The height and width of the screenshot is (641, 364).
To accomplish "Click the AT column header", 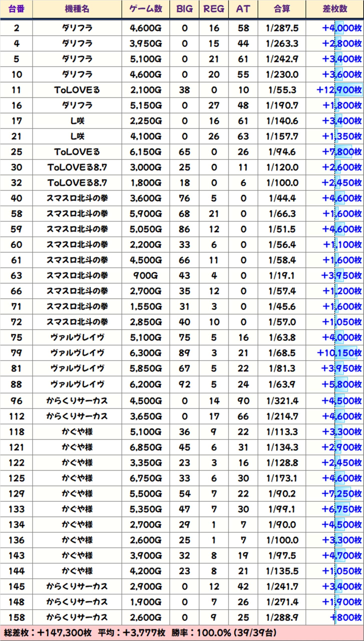I will point(243,9).
